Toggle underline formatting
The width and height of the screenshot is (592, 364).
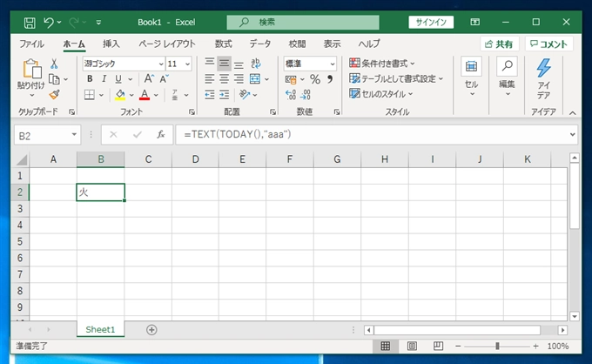pos(118,79)
